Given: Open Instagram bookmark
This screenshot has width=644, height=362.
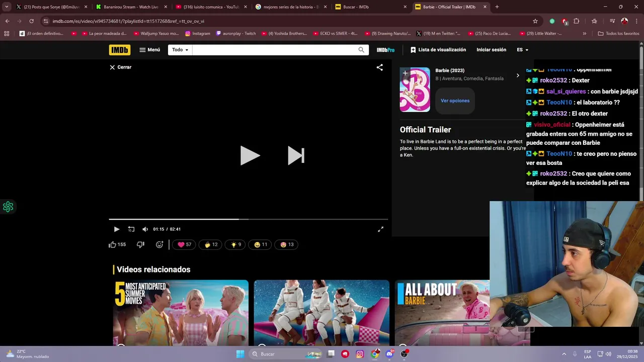Looking at the screenshot, I should point(197,34).
